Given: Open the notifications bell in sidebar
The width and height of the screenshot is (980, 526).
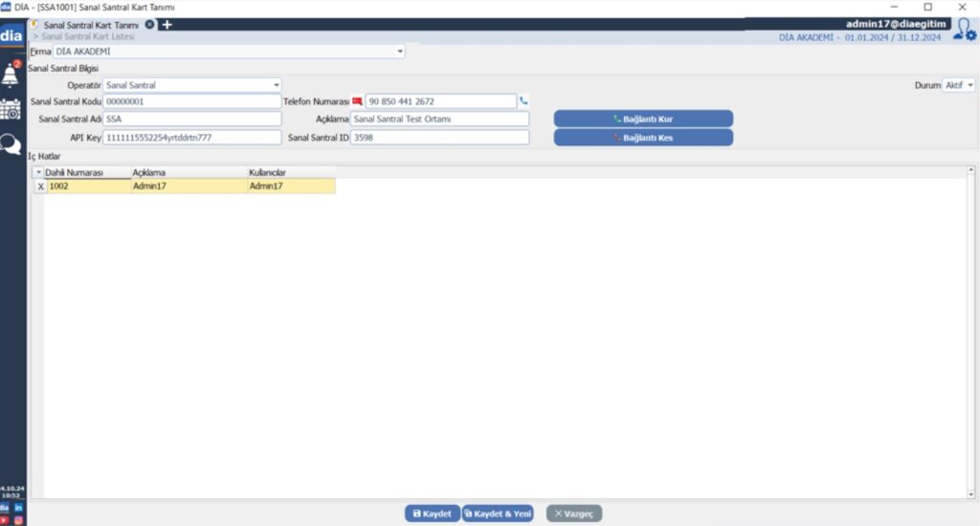Looking at the screenshot, I should [12, 75].
